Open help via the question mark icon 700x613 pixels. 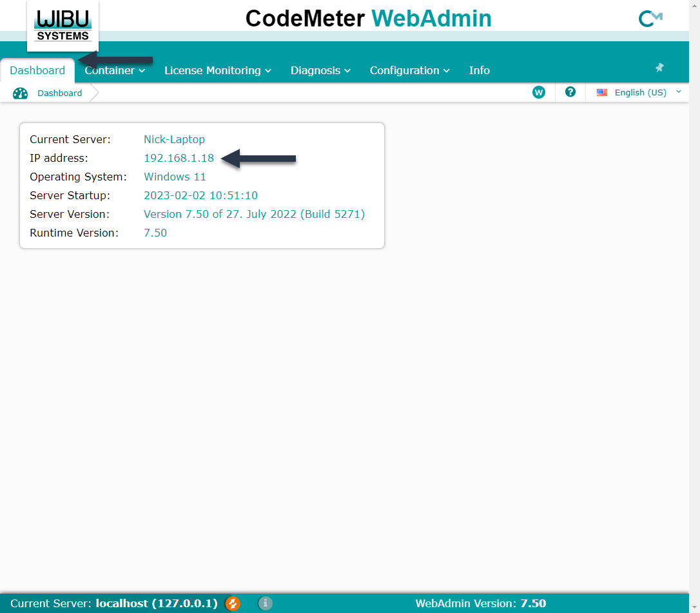click(570, 92)
